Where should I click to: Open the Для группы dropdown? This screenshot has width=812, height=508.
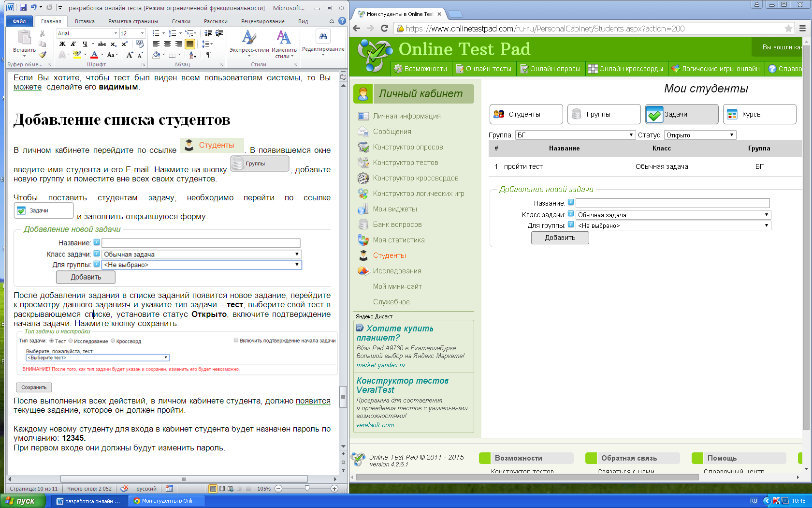tap(673, 225)
